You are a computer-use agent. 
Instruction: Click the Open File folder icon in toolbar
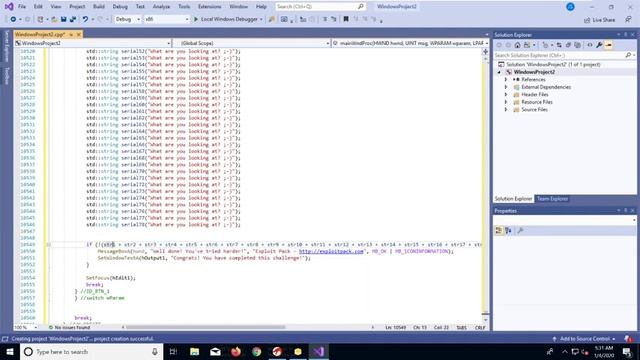click(54, 19)
